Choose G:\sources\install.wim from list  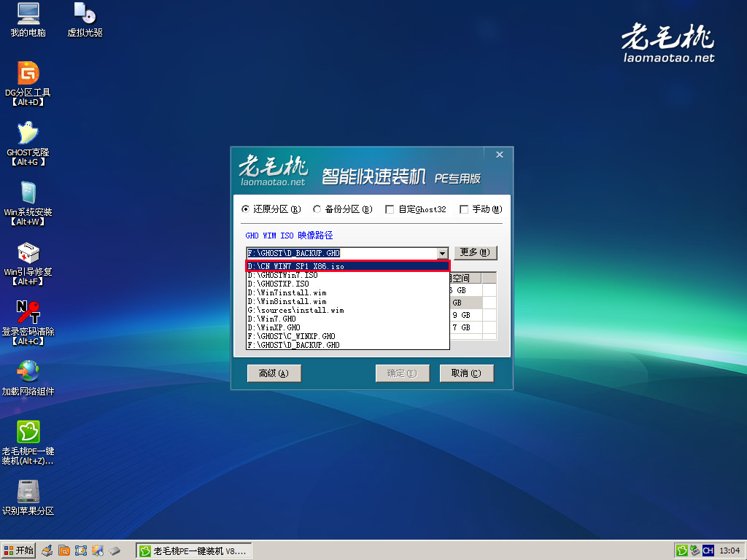[x=348, y=310]
